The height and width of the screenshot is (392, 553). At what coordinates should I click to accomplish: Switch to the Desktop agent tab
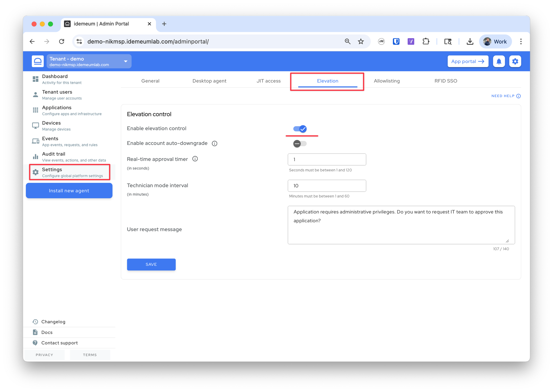coord(209,81)
